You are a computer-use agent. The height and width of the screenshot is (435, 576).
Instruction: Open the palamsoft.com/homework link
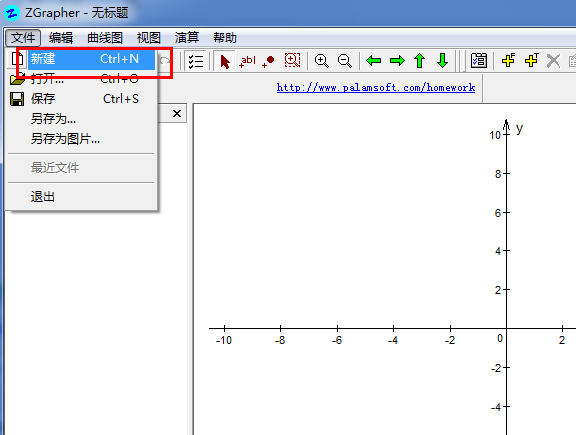point(376,87)
